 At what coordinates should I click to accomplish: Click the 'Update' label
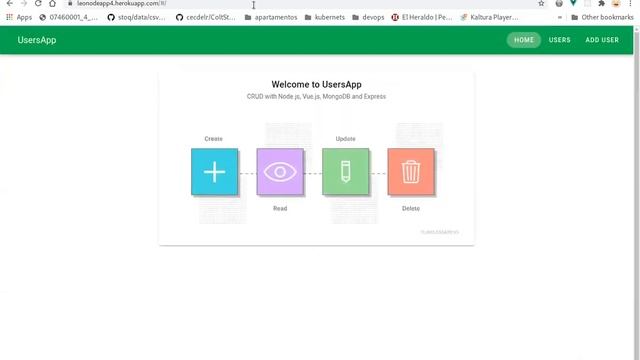pyautogui.click(x=345, y=139)
